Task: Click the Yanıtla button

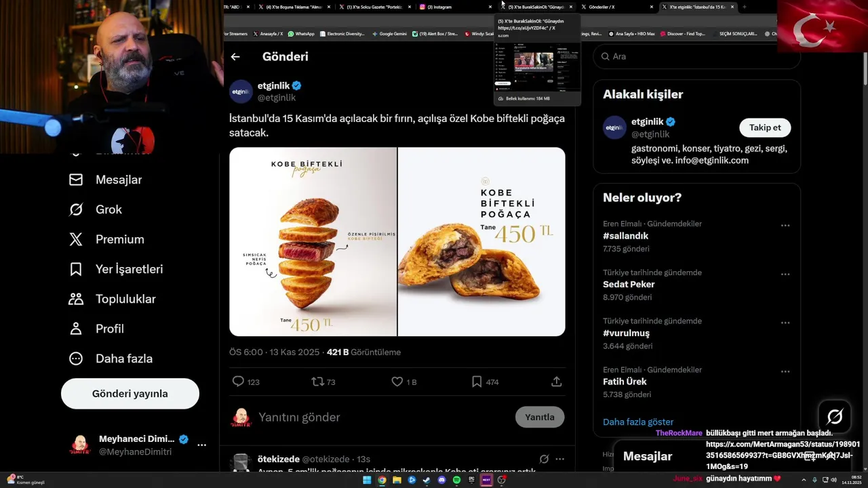Action: pos(540,418)
